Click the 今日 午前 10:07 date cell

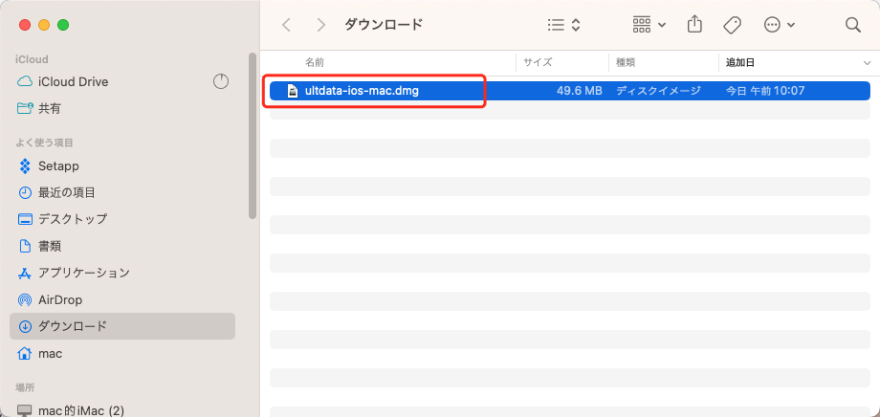[x=766, y=91]
